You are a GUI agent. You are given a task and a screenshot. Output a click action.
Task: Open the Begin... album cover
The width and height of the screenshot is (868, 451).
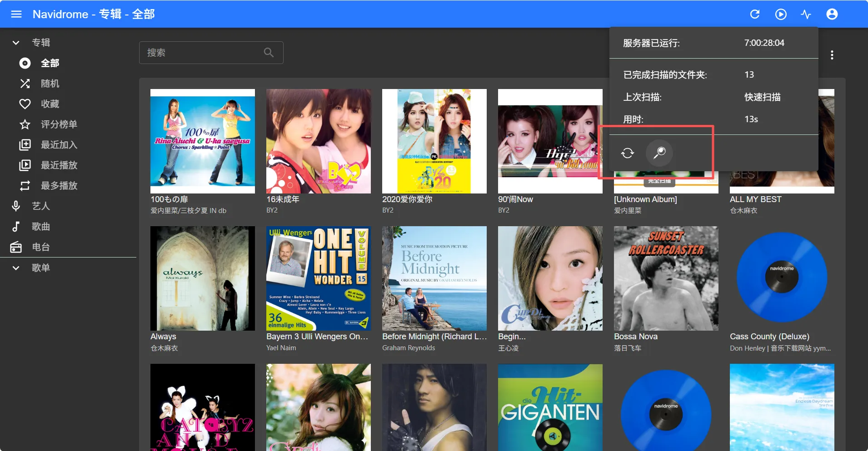[550, 278]
